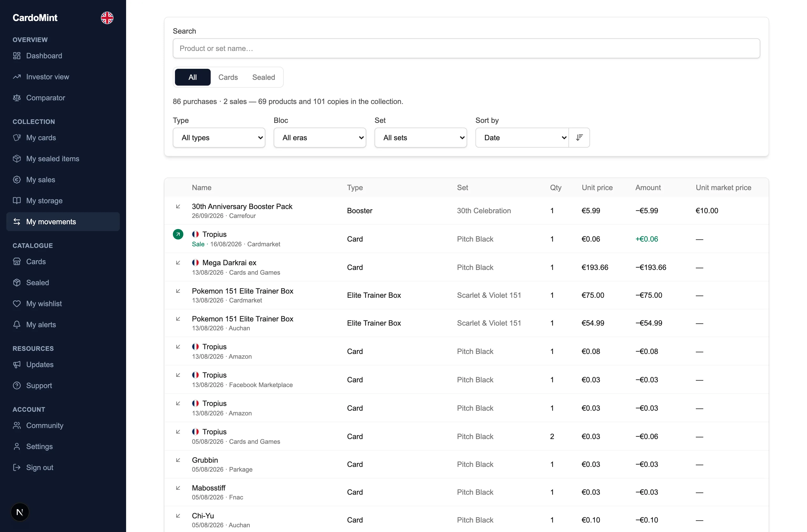Toggle the sort direction button

tap(579, 137)
